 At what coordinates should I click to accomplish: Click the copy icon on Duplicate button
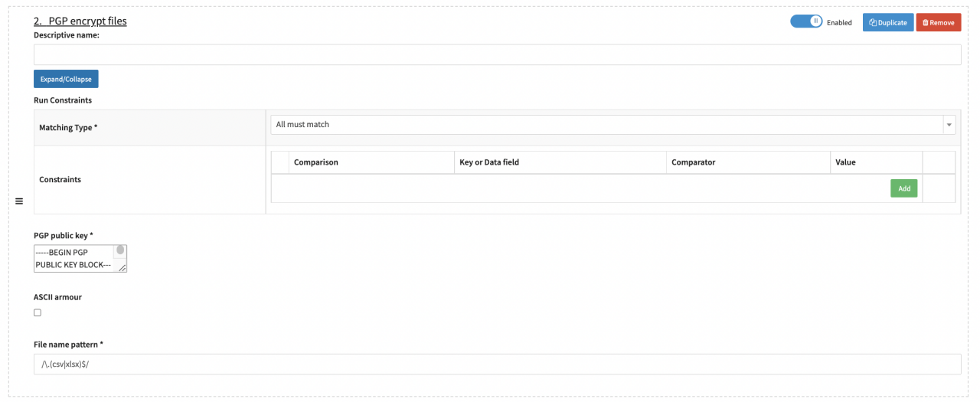point(873,23)
